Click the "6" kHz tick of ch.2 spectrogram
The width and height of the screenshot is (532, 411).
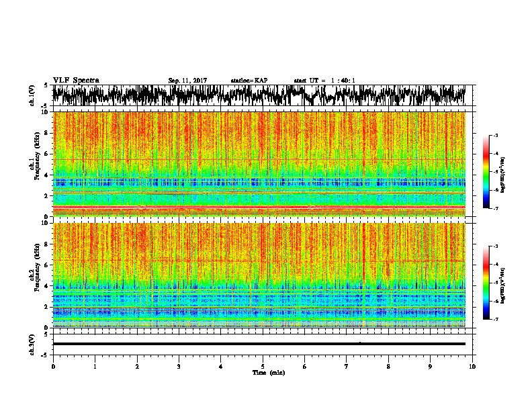click(47, 265)
